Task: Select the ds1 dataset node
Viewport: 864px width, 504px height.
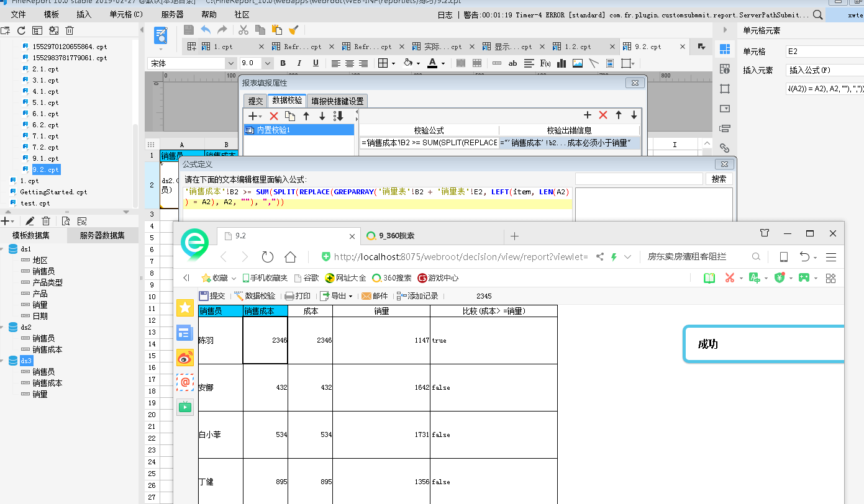Action: click(25, 249)
